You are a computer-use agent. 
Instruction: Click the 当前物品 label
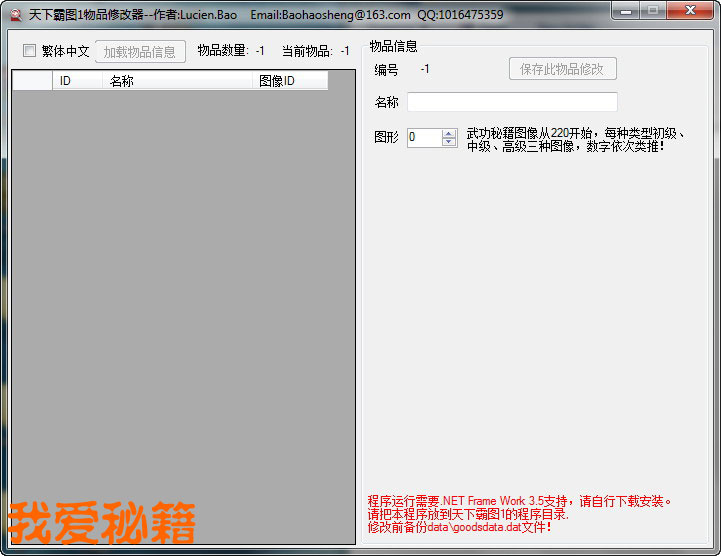click(x=307, y=51)
